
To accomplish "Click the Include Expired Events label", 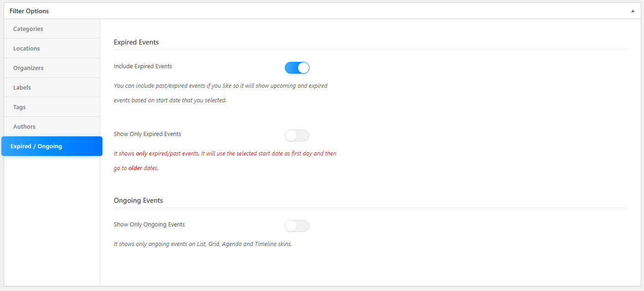I will pos(143,66).
